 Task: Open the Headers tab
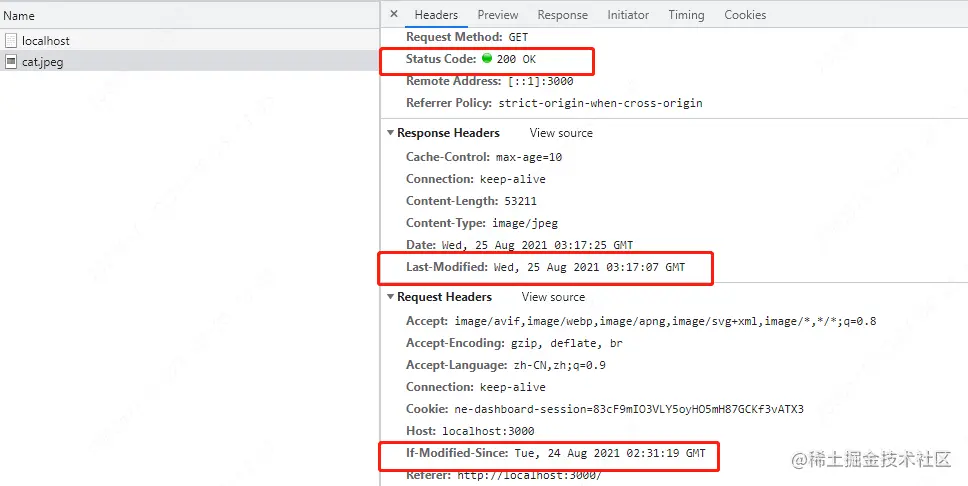(436, 15)
